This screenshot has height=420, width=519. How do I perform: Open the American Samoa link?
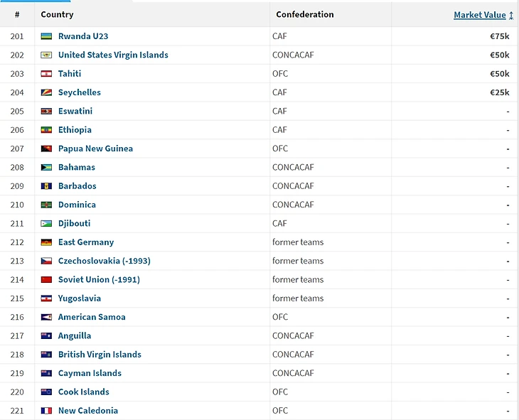(x=92, y=317)
